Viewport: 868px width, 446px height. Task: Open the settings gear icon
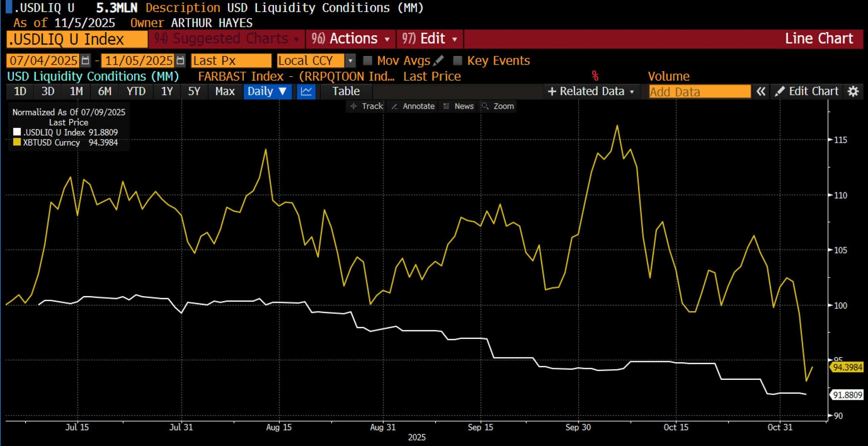pyautogui.click(x=853, y=92)
